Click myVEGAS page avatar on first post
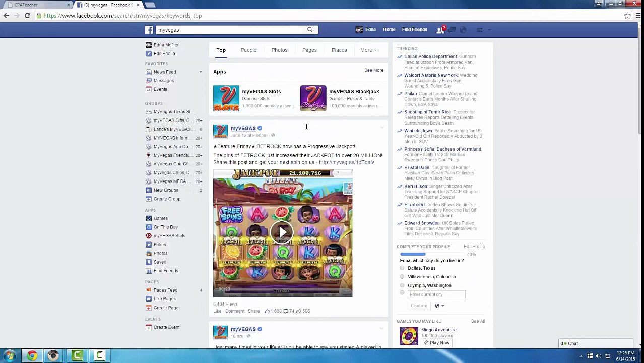The width and height of the screenshot is (644, 363). pos(220,131)
